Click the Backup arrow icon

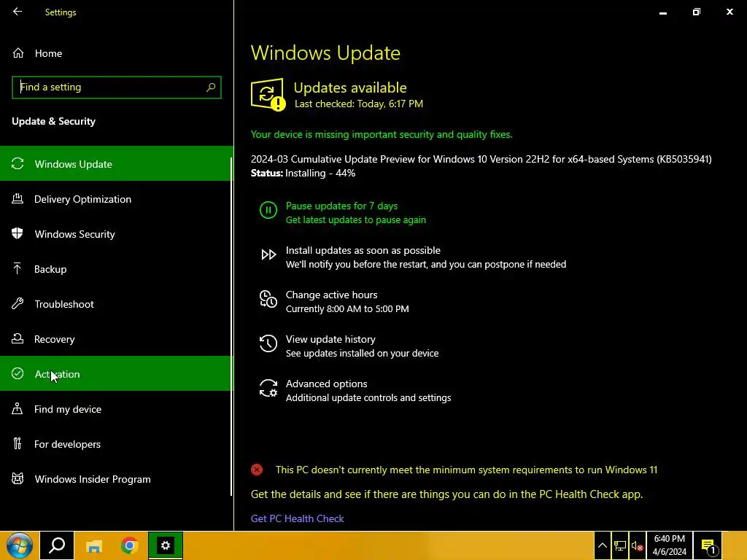(18, 268)
